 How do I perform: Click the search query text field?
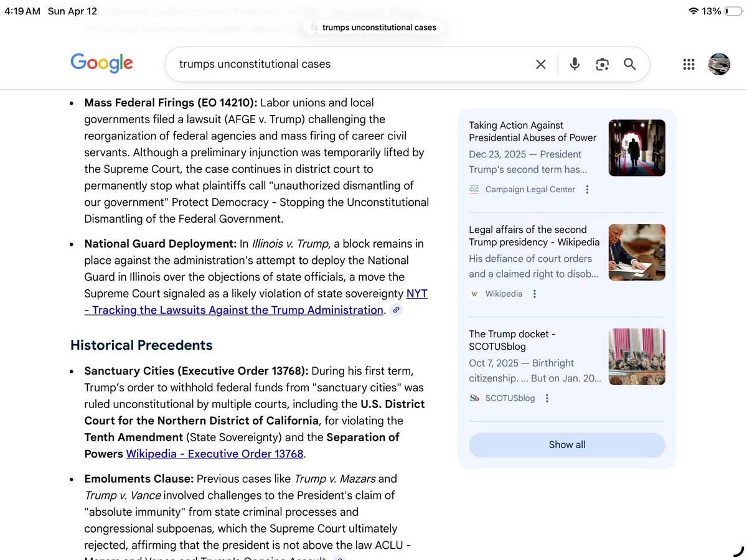[x=352, y=64]
